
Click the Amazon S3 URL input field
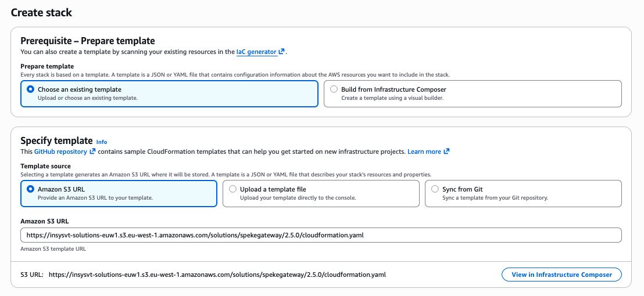tap(321, 235)
